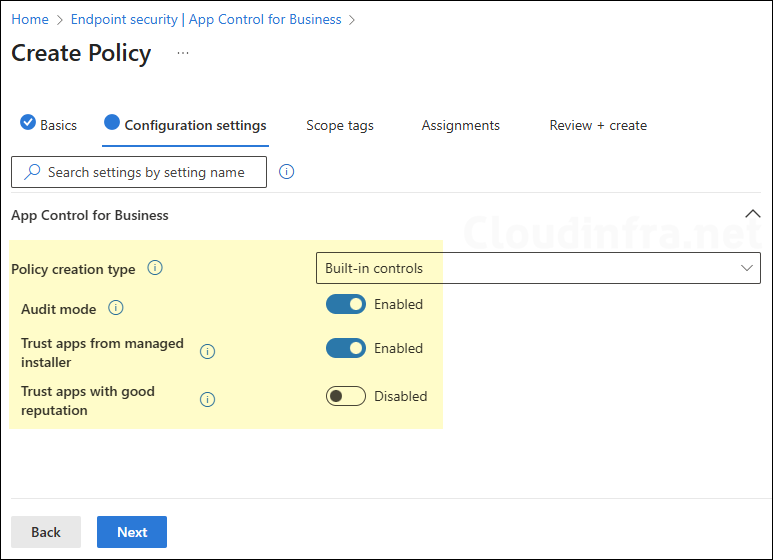Click info icon for Trust apps from managed installer
Screen dimensions: 773x560
pyautogui.click(x=208, y=352)
